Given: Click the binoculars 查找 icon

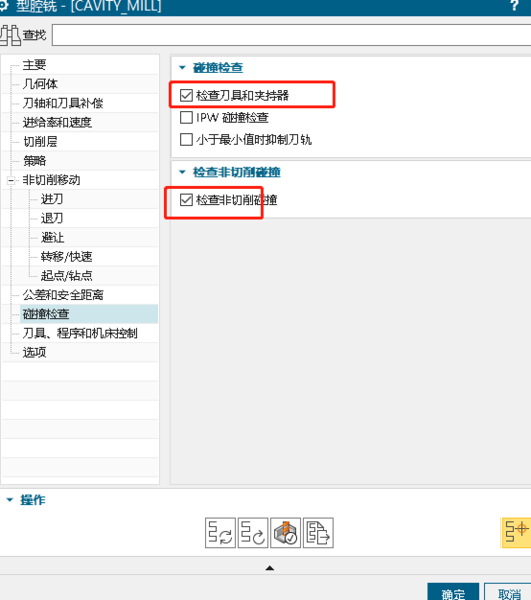Looking at the screenshot, I should click(x=10, y=35).
